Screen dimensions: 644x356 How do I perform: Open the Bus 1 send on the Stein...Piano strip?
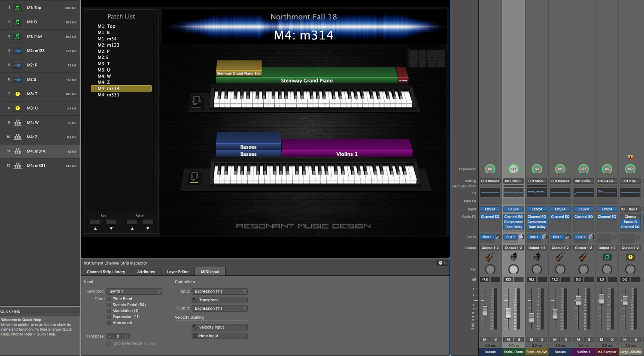point(510,237)
